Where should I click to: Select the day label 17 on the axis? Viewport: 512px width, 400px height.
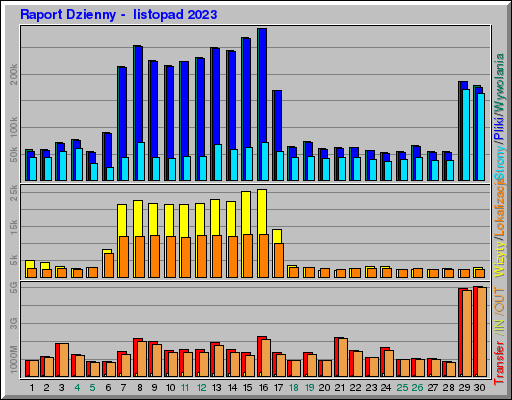point(278,388)
